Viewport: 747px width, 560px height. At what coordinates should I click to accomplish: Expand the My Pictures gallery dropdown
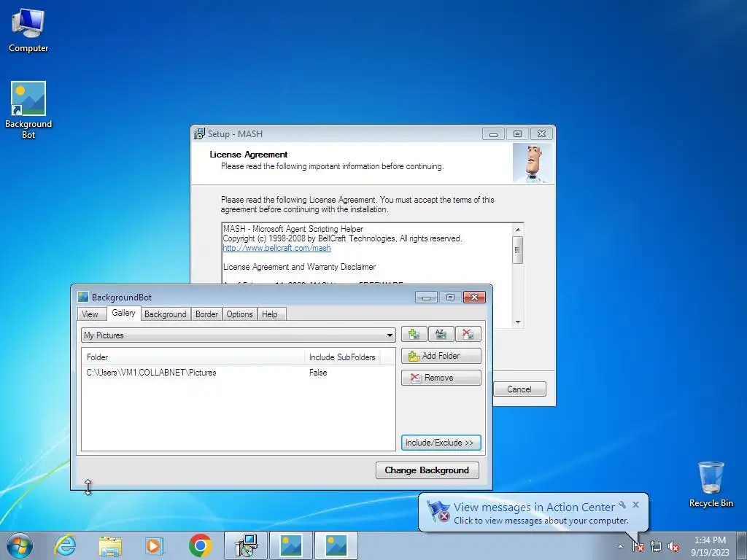point(390,335)
